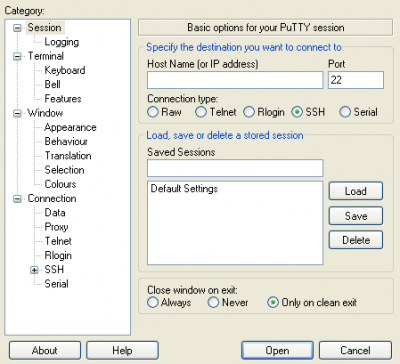400x364 pixels.
Task: Select SSH category in tree
Action: pos(54,270)
